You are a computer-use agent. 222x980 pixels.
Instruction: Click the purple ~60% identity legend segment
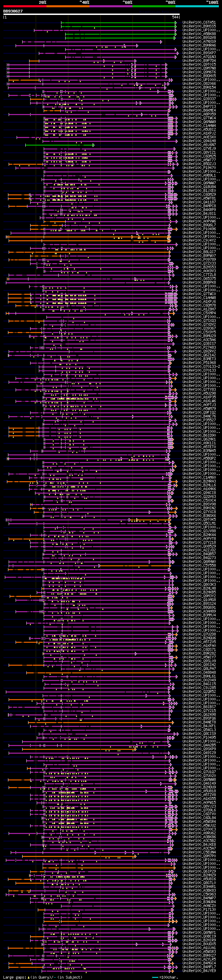pyautogui.click(x=111, y=6)
